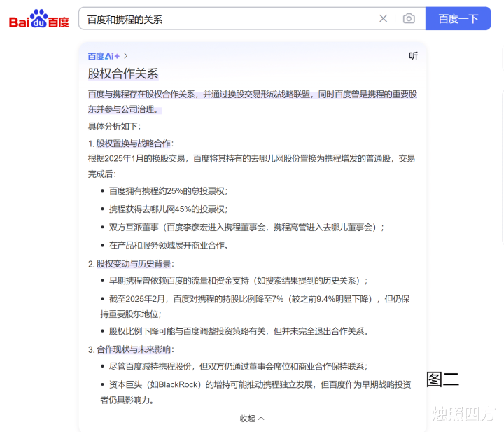This screenshot has height=432, width=504.
Task: Click the heading 2. 股权变动与历史背景
Action: [131, 264]
